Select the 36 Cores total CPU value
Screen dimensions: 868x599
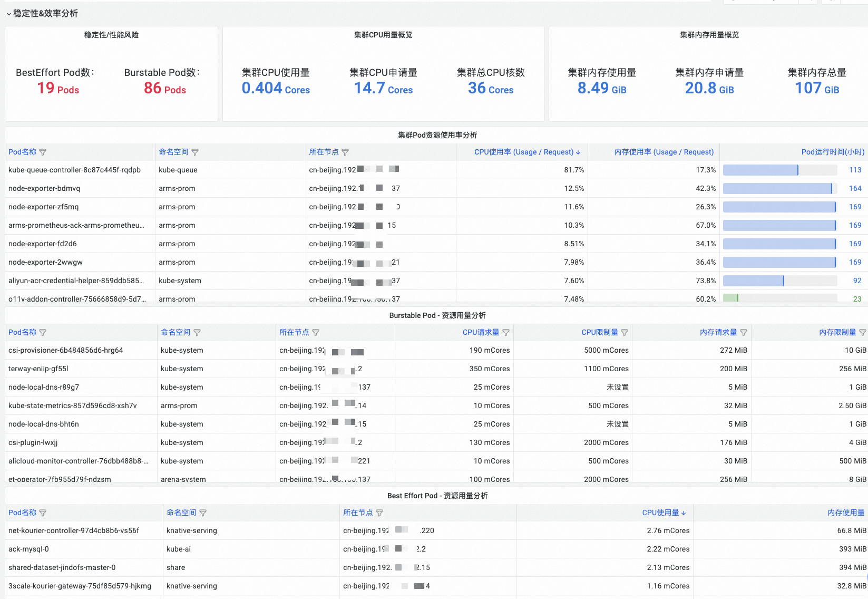491,88
